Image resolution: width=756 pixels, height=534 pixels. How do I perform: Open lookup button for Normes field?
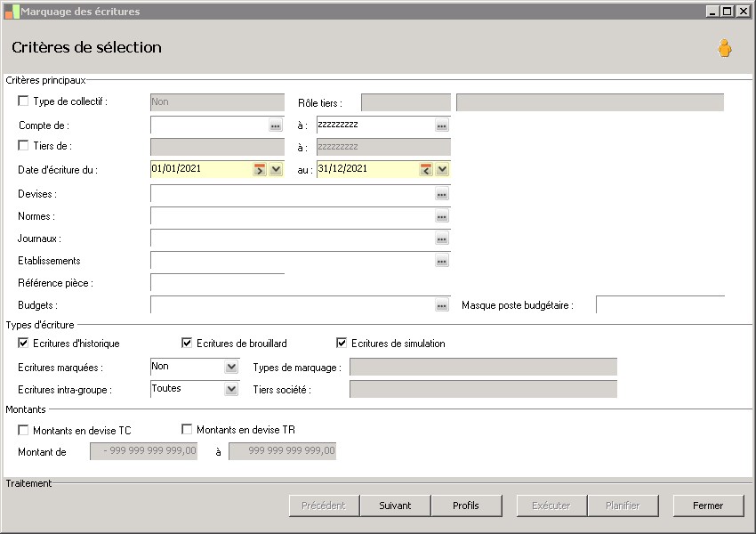tap(442, 216)
